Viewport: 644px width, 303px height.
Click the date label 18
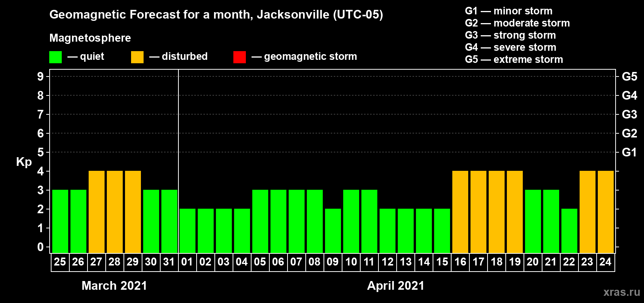(x=497, y=262)
